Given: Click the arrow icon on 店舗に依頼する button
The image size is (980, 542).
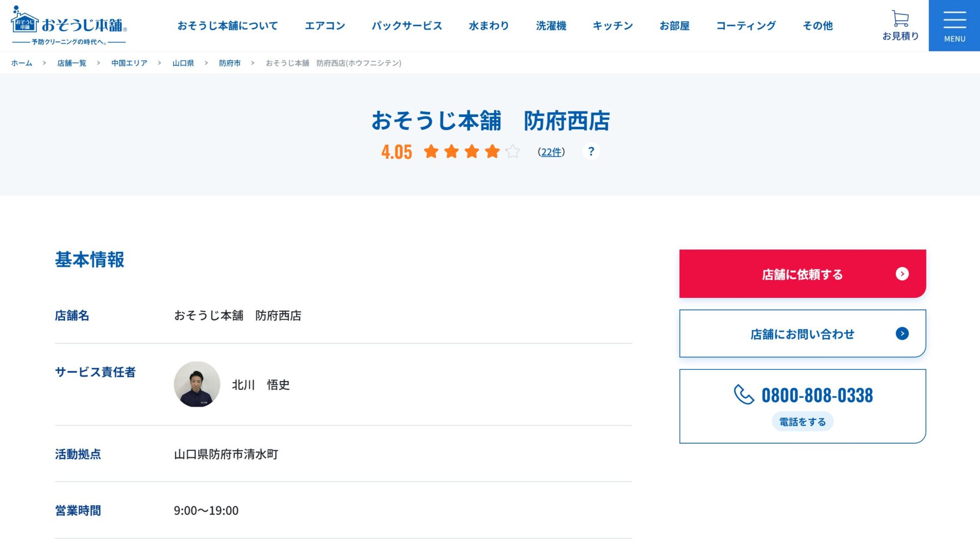Looking at the screenshot, I should (x=902, y=274).
